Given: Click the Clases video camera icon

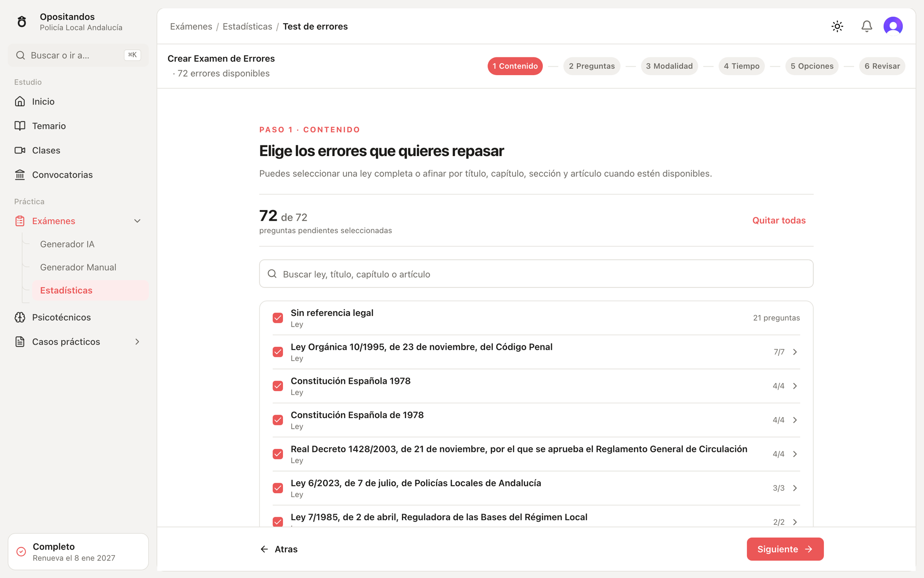Looking at the screenshot, I should click(x=20, y=150).
